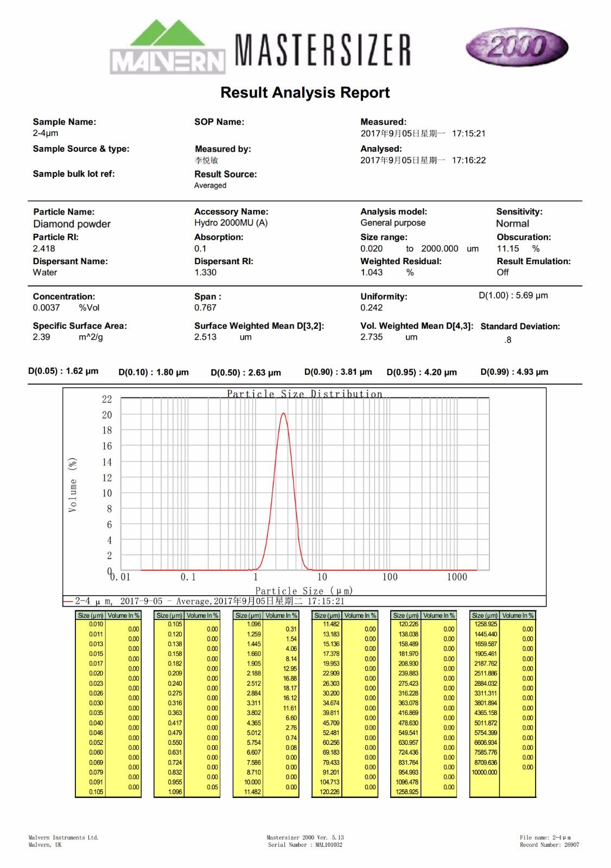The height and width of the screenshot is (868, 611).
Task: Click y-axis tick label 22
Action: (107, 399)
